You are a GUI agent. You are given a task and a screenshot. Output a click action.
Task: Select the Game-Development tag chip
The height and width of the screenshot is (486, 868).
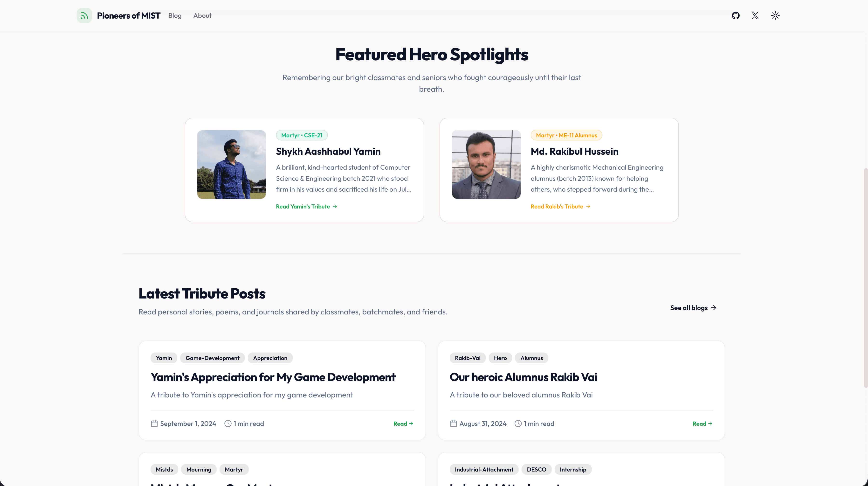213,358
